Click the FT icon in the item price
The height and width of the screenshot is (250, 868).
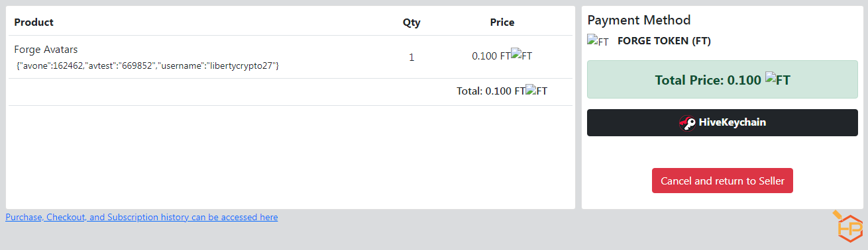521,56
